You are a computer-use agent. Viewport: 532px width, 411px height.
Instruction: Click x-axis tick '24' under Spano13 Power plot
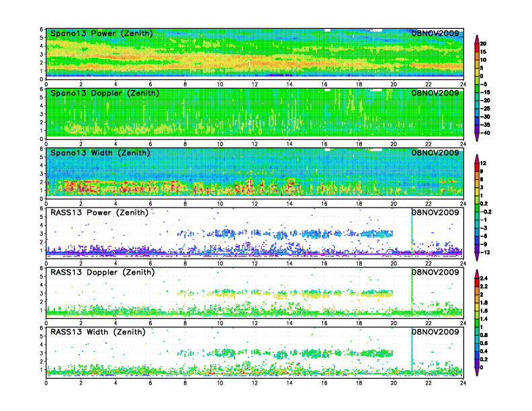coord(463,85)
